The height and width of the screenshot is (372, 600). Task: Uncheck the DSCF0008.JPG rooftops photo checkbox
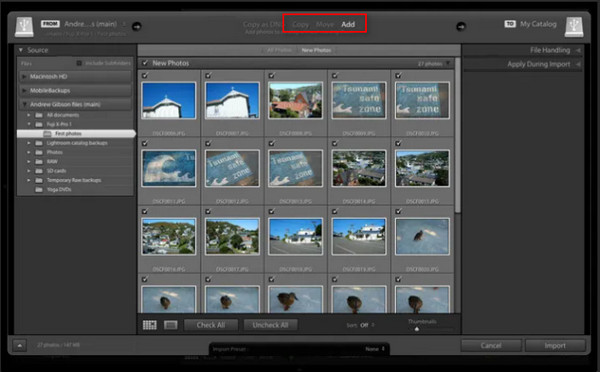pyautogui.click(x=272, y=75)
